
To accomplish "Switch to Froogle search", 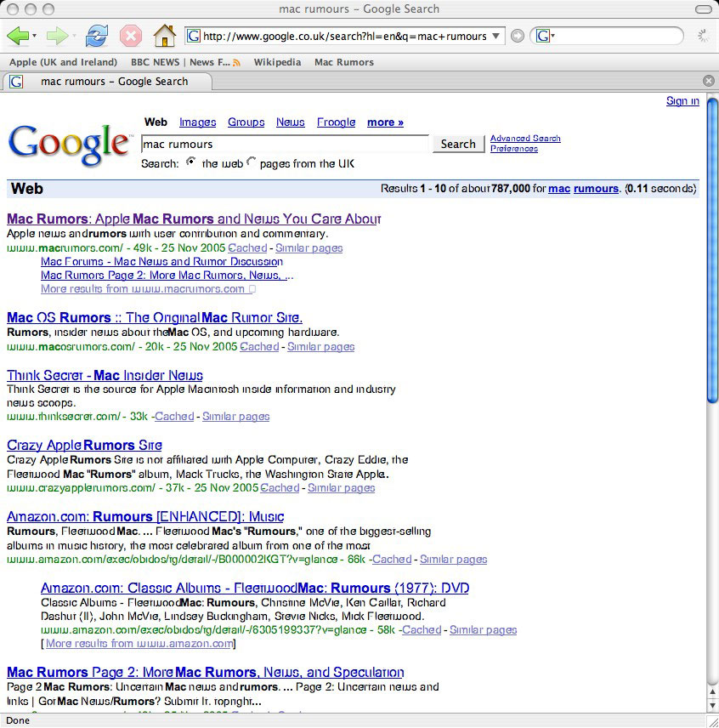I will tap(336, 122).
